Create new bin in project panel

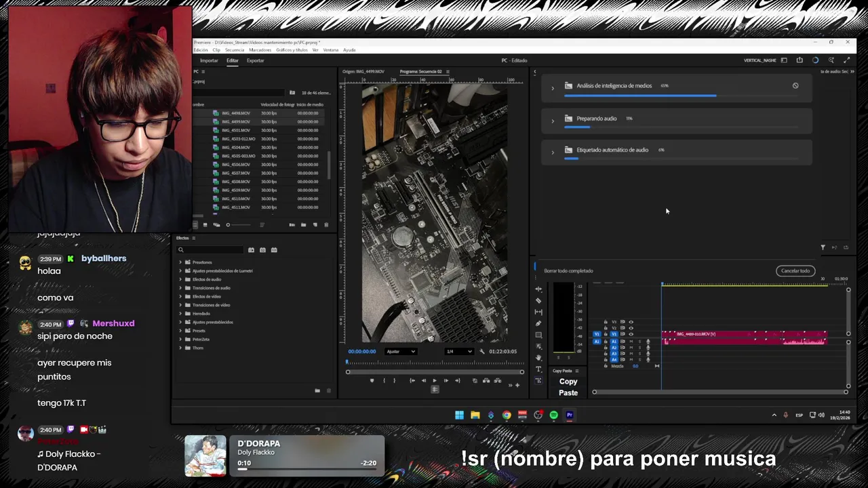click(303, 225)
